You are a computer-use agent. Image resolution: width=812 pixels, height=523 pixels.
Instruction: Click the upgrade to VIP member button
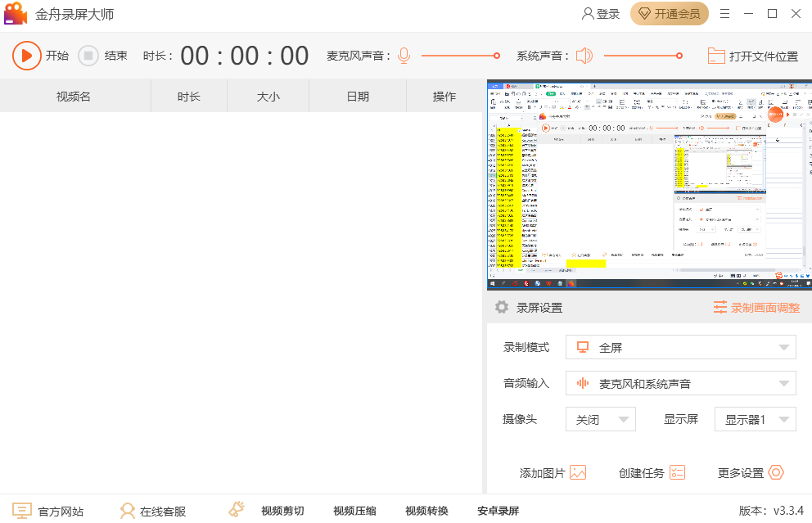click(x=669, y=14)
